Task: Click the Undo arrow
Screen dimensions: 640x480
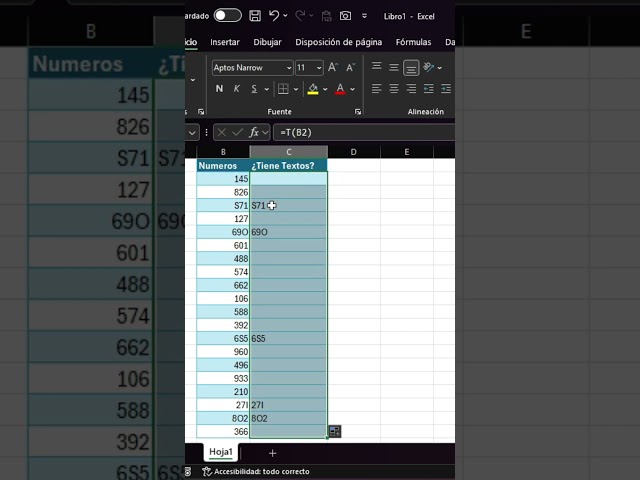Action: click(274, 16)
